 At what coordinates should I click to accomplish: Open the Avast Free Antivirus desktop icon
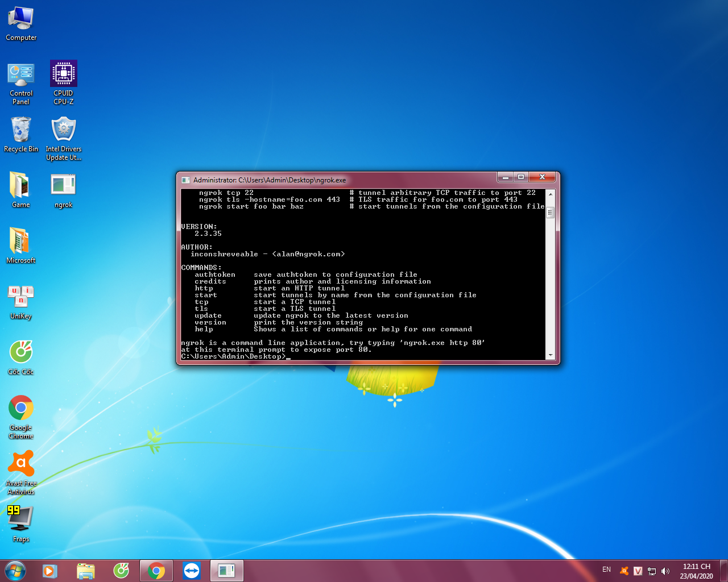21,464
